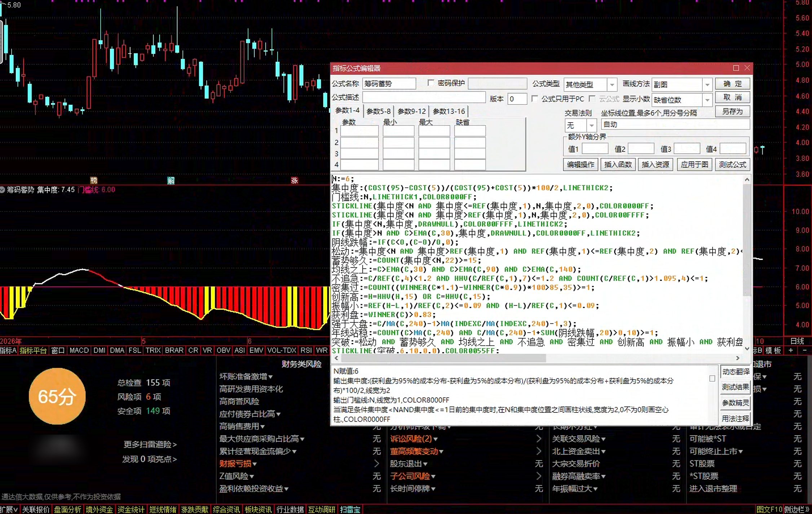Click the 65分 score badge

pos(57,396)
